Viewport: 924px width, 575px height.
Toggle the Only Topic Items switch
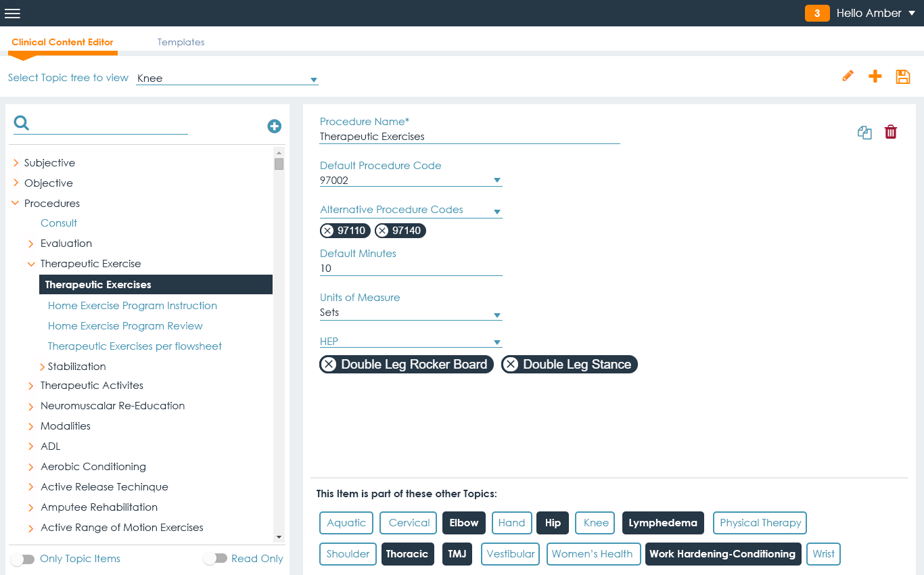pos(22,559)
